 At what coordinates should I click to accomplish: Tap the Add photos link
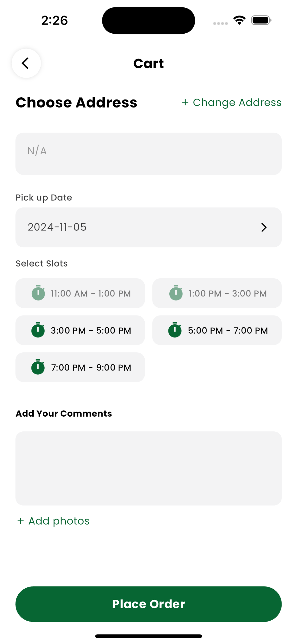coord(53,521)
